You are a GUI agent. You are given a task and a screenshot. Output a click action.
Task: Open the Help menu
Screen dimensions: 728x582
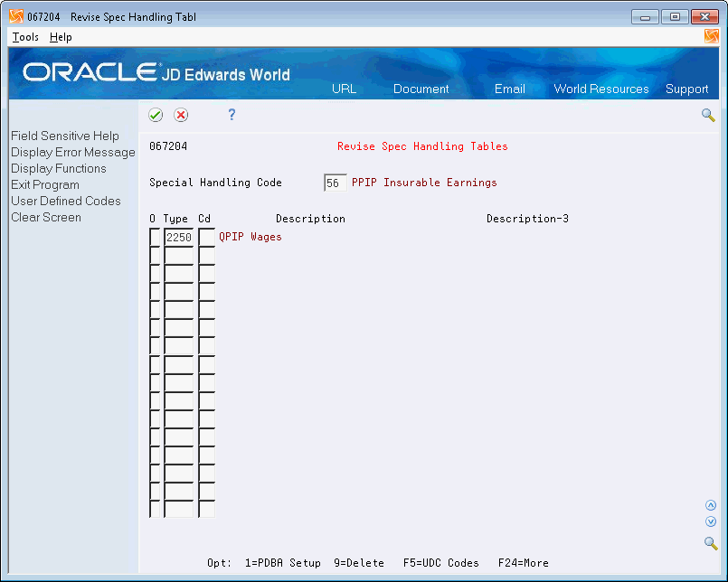pos(61,37)
